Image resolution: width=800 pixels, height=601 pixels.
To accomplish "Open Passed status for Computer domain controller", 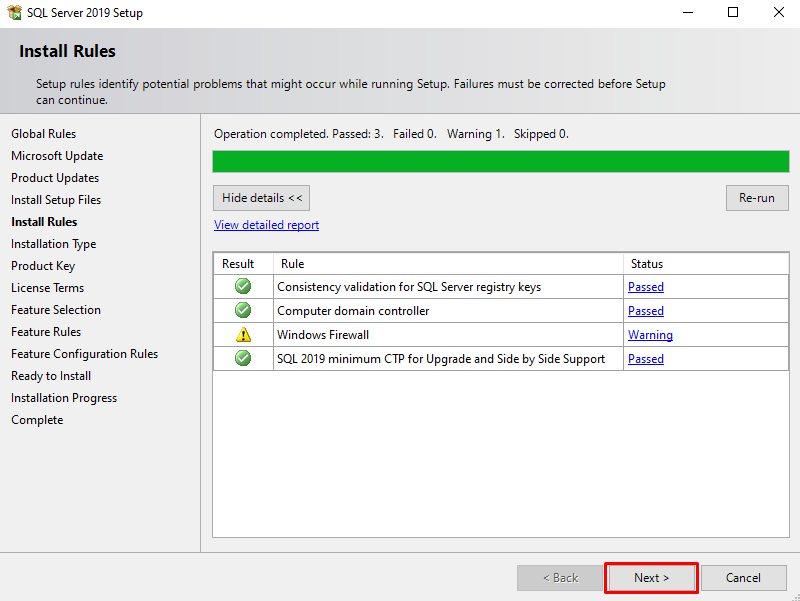I will (x=645, y=311).
